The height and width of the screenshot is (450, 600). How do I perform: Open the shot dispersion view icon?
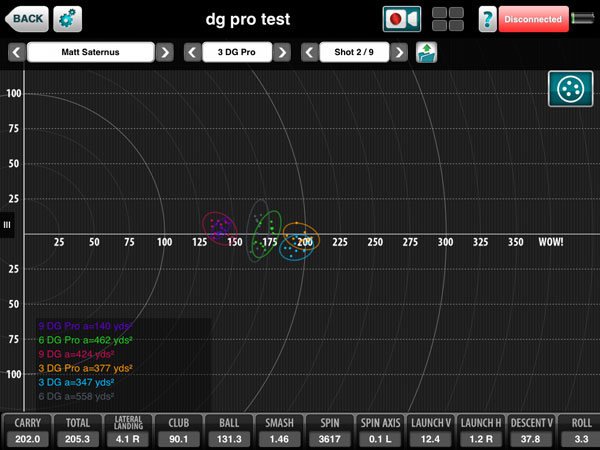point(570,89)
